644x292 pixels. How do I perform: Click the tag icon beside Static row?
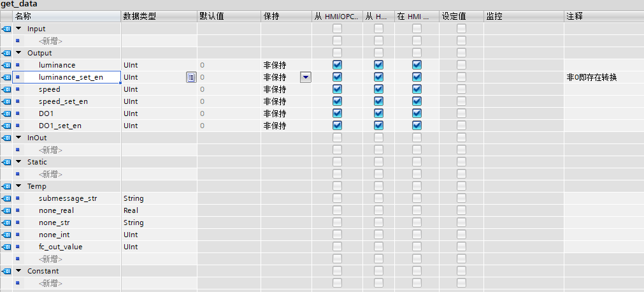click(6, 162)
